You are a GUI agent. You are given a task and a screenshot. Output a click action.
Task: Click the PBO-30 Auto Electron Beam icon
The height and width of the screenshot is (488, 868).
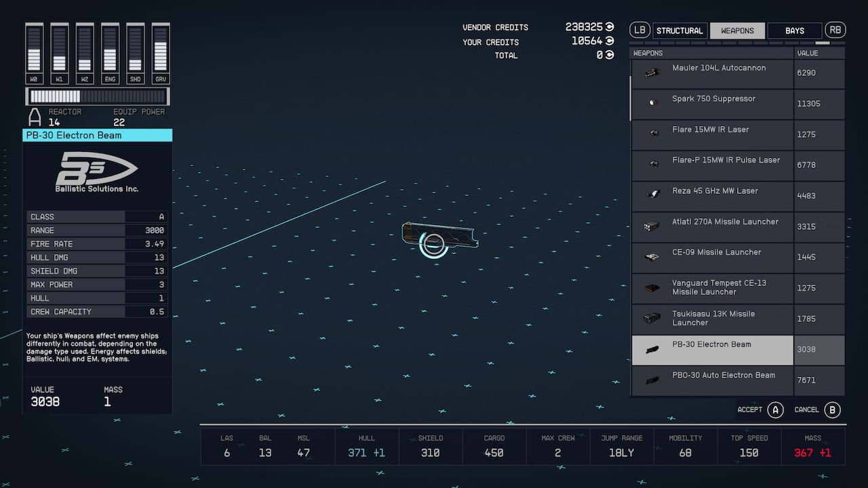(x=652, y=380)
